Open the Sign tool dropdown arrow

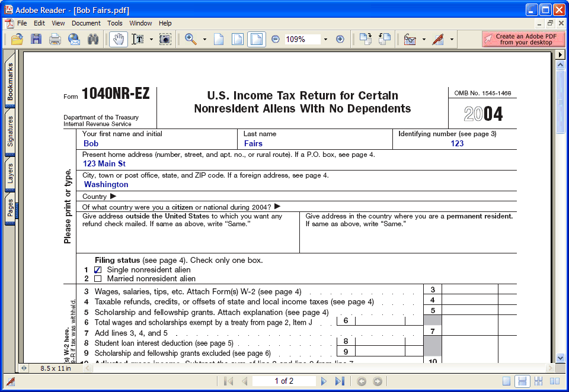click(452, 39)
